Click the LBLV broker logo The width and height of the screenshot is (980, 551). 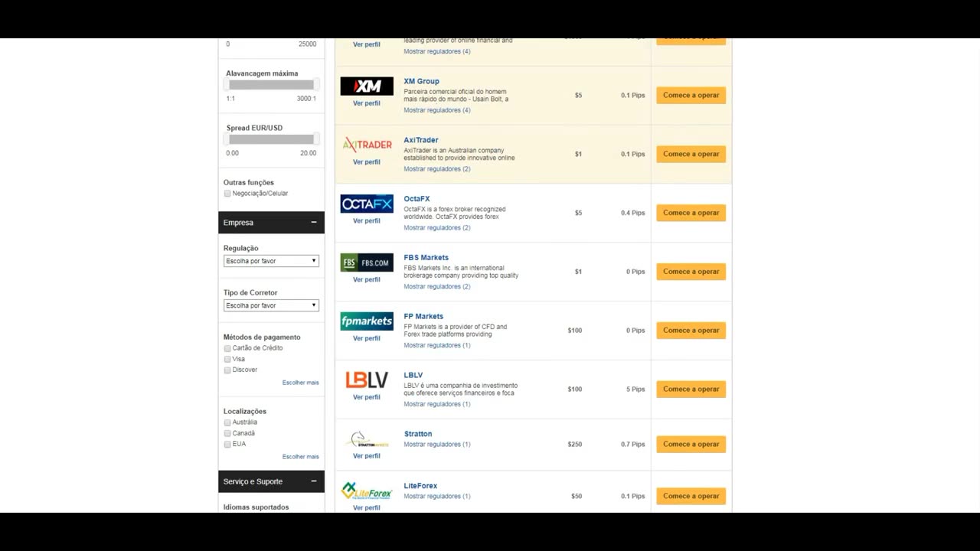click(x=367, y=380)
